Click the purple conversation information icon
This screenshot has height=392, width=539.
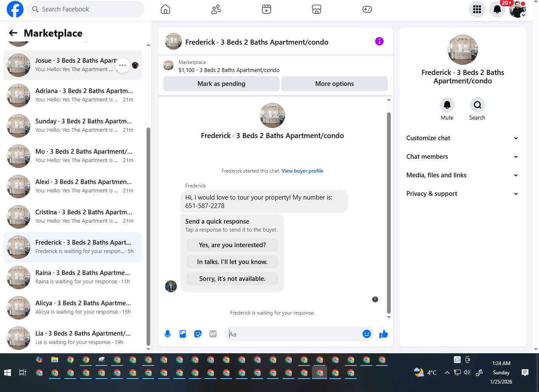(x=379, y=41)
